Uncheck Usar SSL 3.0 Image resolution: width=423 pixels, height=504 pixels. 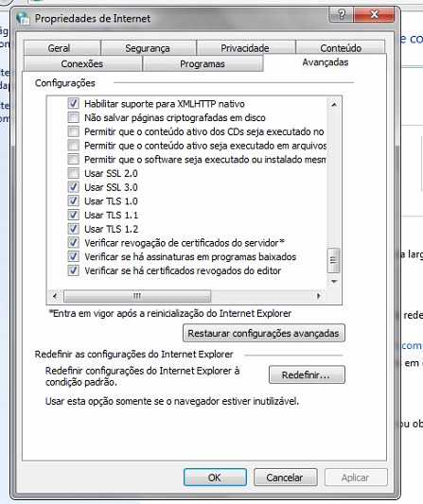pyautogui.click(x=74, y=187)
